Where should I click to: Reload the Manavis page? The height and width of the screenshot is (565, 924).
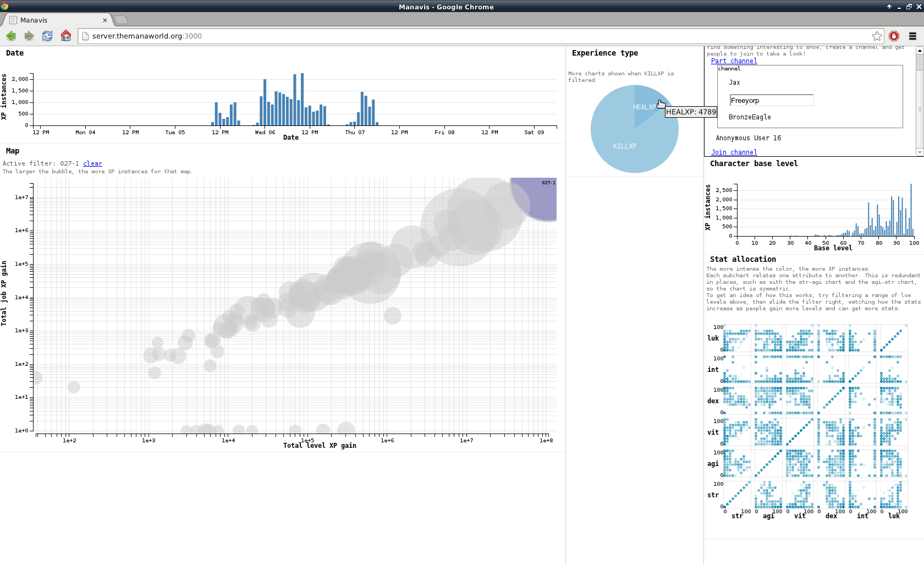pos(47,36)
